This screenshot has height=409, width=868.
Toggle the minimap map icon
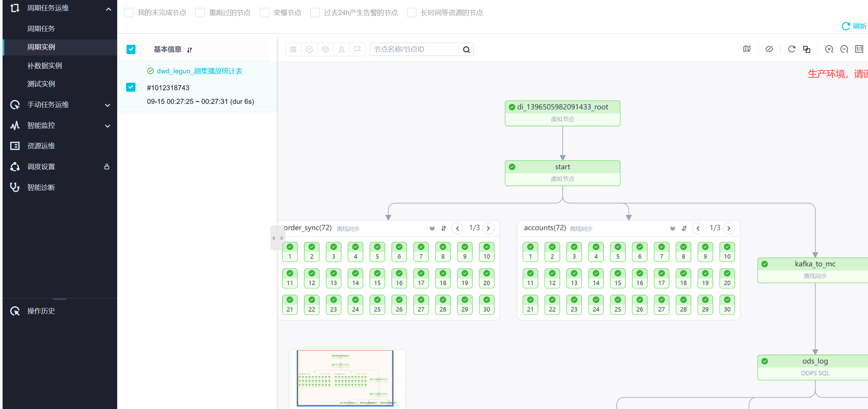pyautogui.click(x=747, y=49)
